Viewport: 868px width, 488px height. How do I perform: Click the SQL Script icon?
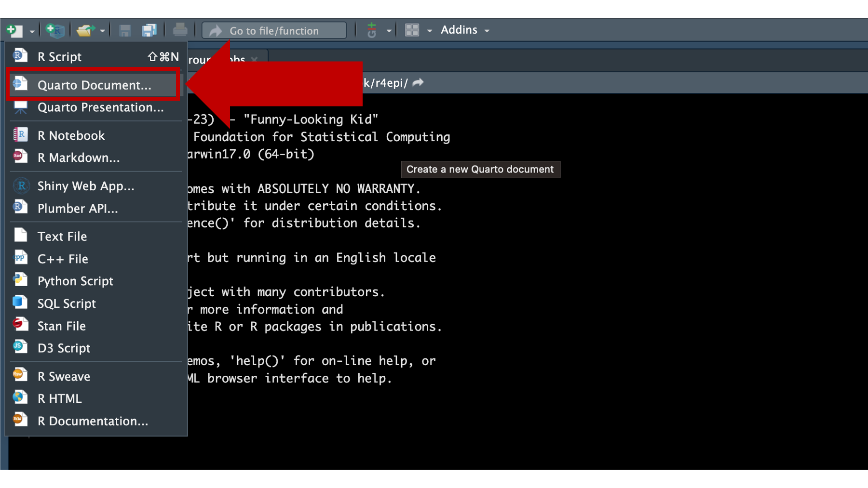[x=20, y=302]
